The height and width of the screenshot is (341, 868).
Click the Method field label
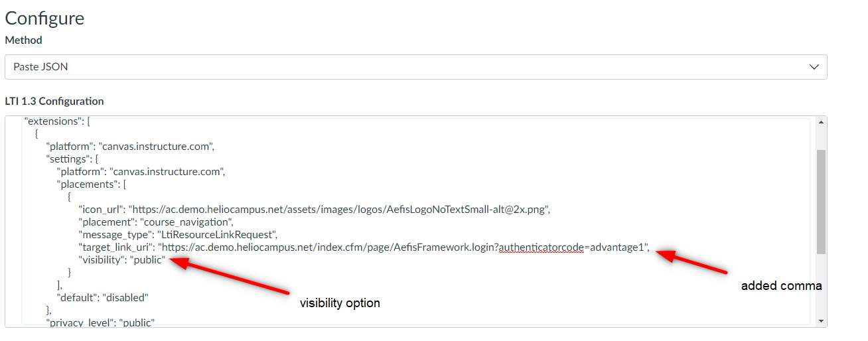[x=24, y=40]
